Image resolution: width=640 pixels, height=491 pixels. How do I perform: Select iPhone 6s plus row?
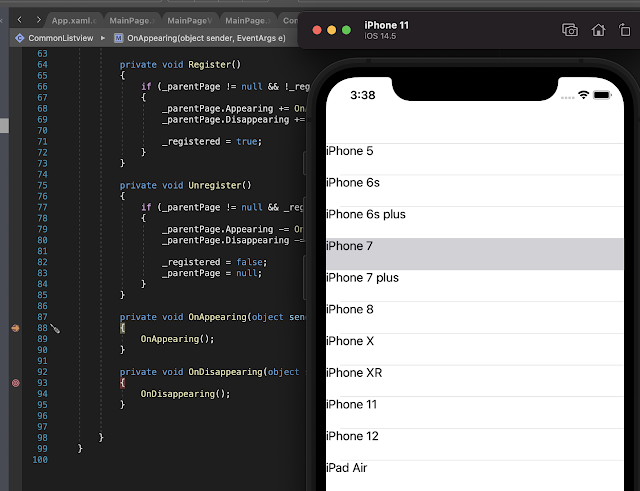pos(475,222)
